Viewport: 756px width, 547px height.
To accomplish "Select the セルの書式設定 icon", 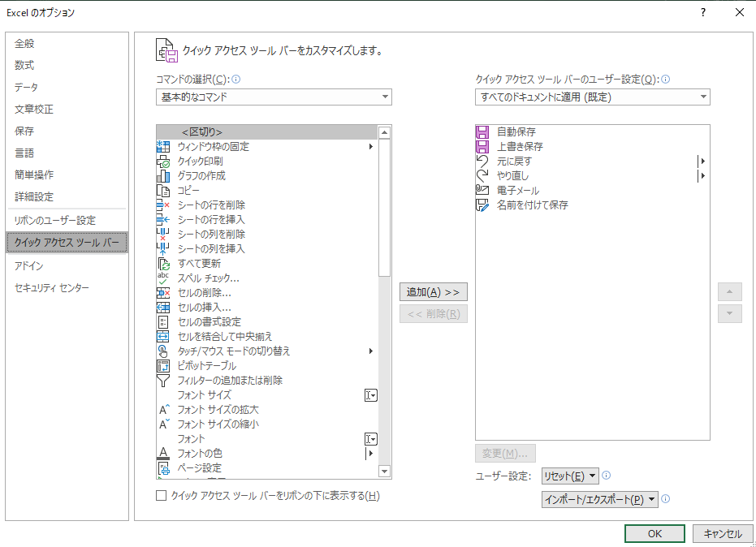I will coord(163,322).
